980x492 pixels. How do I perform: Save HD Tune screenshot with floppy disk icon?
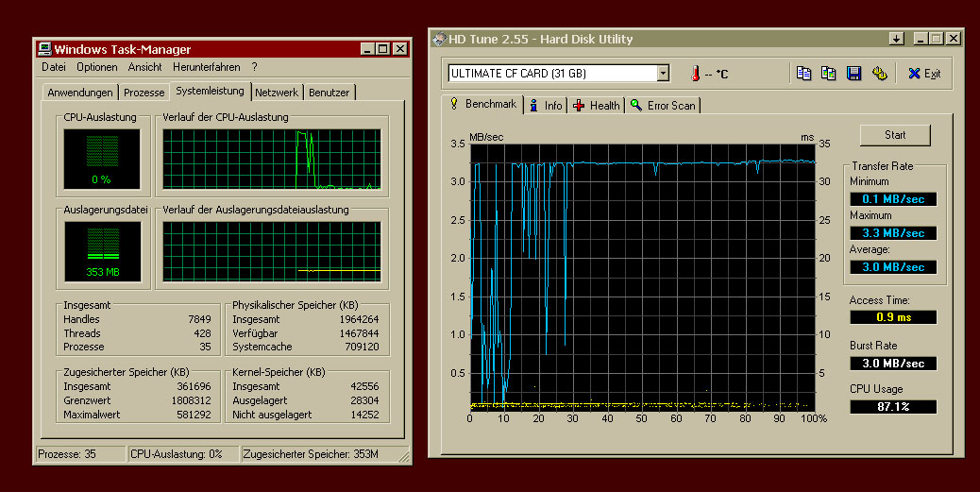(853, 73)
